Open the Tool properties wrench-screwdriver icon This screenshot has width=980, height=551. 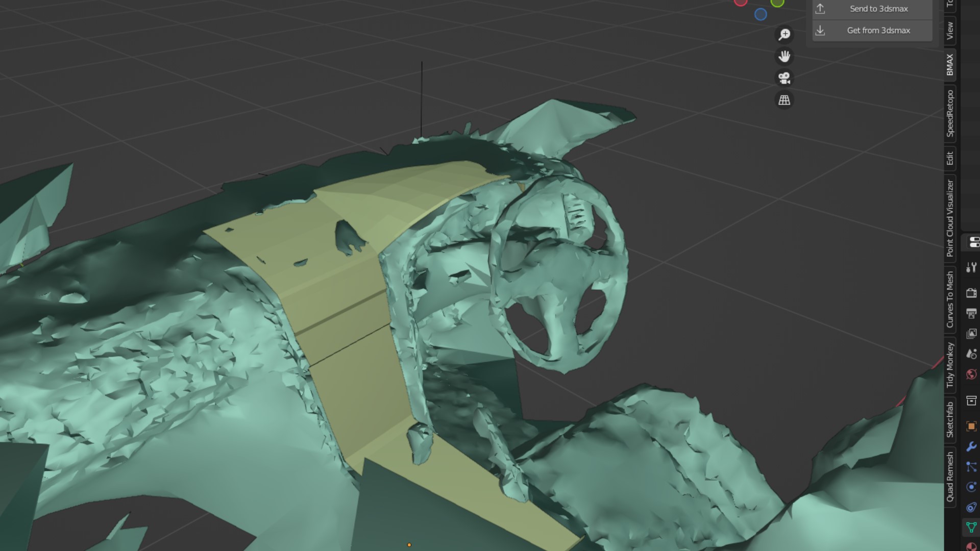(971, 267)
